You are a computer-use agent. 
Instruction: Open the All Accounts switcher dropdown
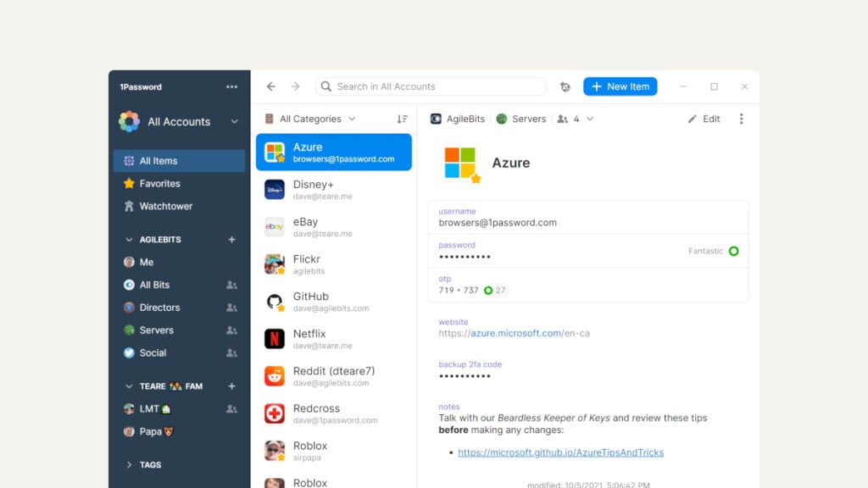tap(180, 122)
